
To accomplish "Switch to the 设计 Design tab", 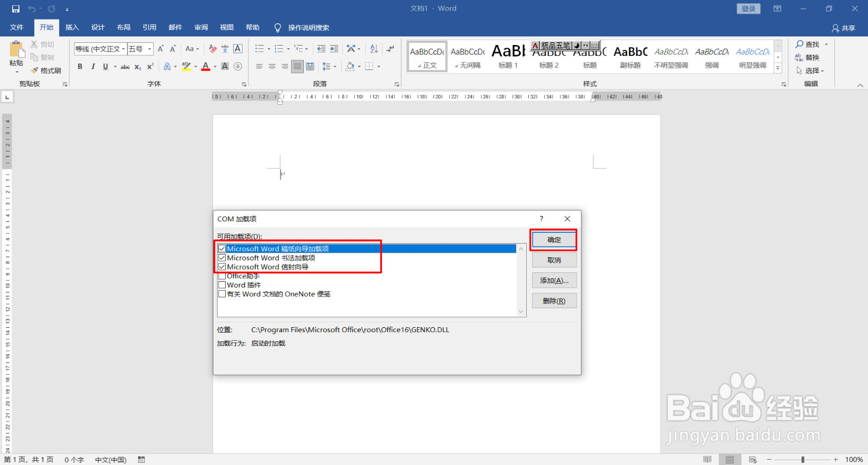I will (x=98, y=28).
